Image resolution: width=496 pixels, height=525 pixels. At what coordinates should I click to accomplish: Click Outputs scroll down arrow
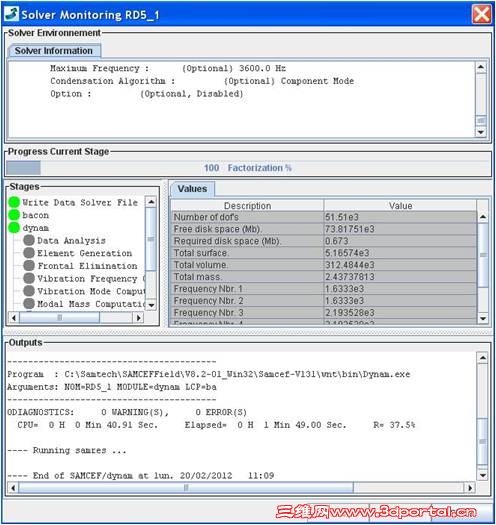[x=482, y=475]
